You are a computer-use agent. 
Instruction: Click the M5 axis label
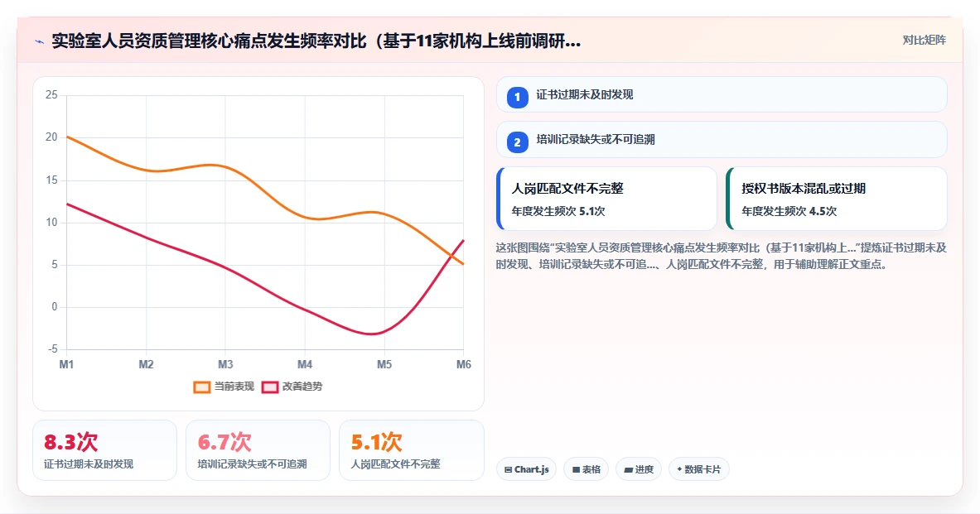[x=384, y=365]
